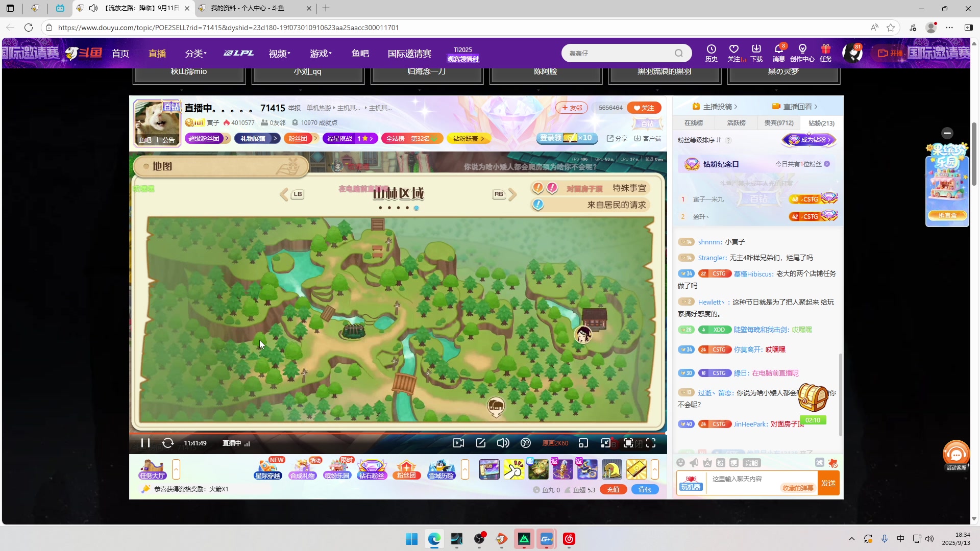Select the pointing-hand gift thumbnail
Image resolution: width=980 pixels, height=551 pixels.
click(x=514, y=469)
